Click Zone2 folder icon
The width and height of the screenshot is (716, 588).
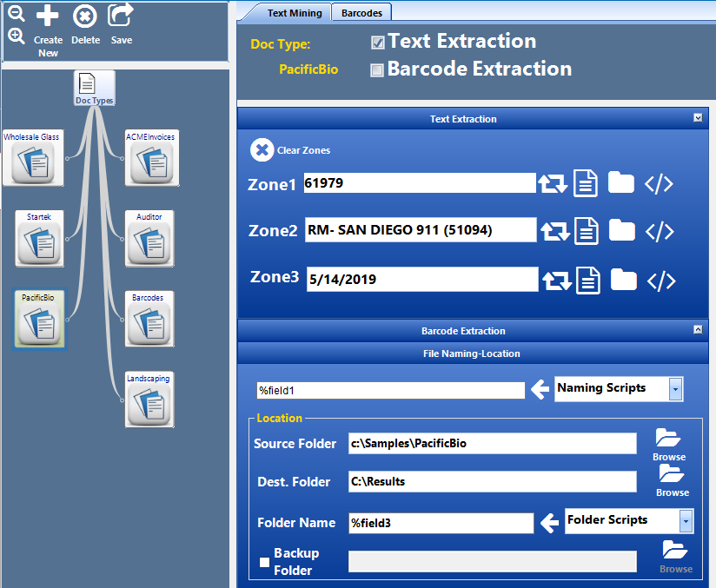pyautogui.click(x=622, y=230)
